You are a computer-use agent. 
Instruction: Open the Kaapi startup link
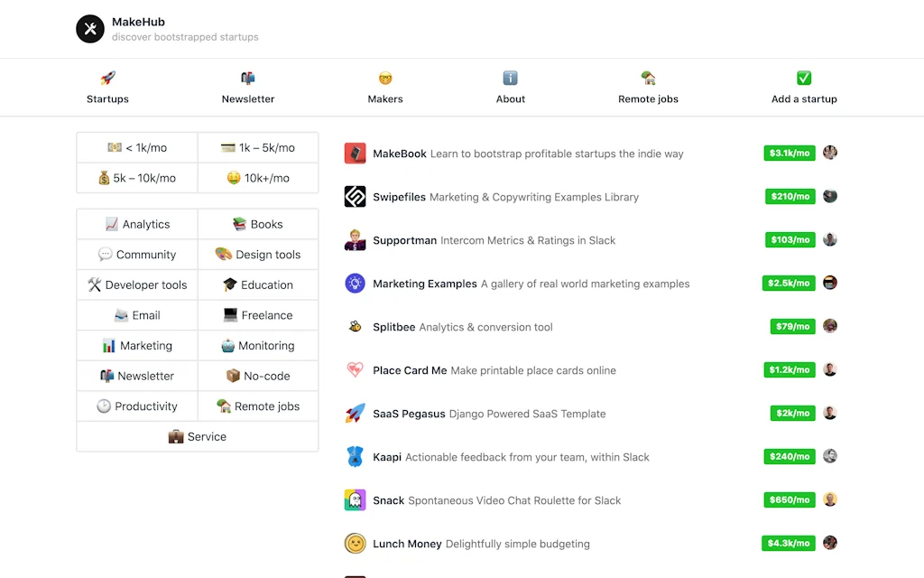coord(387,457)
